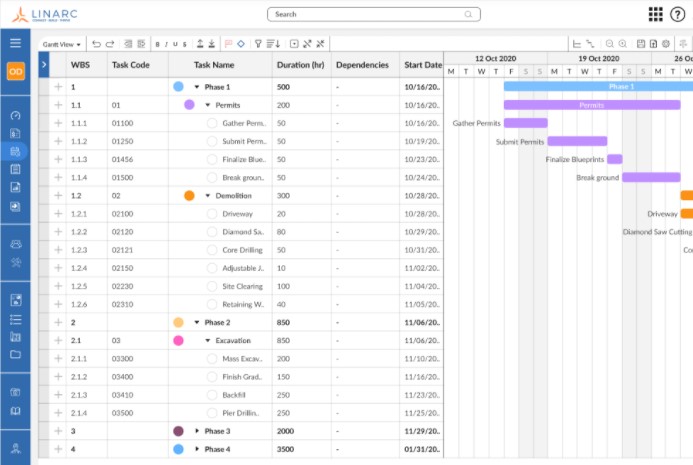Expand the Phase 3 row

[x=197, y=431]
